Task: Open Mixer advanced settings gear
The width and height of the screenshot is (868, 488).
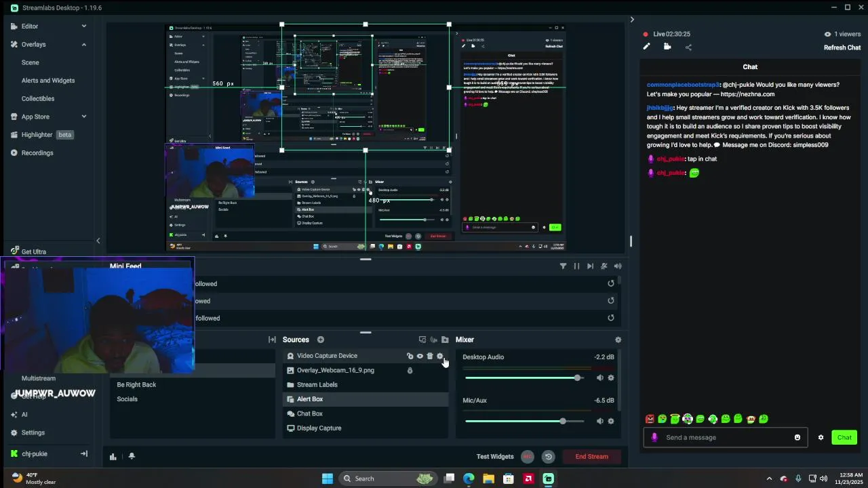Action: click(617, 340)
